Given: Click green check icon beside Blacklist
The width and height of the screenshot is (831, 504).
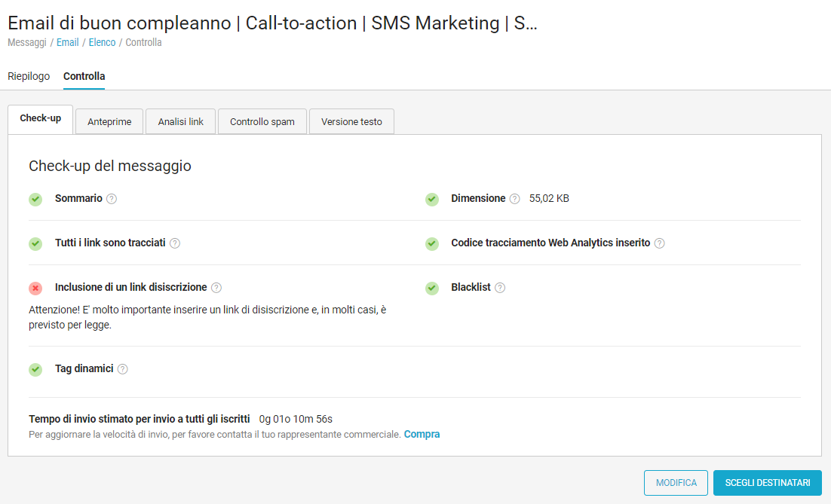Looking at the screenshot, I should coord(432,288).
